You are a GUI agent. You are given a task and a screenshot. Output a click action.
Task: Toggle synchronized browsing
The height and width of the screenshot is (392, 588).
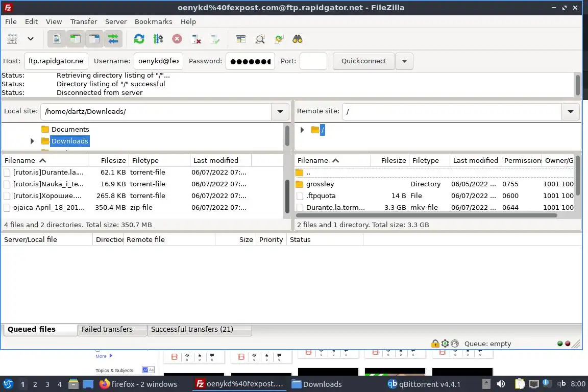click(279, 39)
